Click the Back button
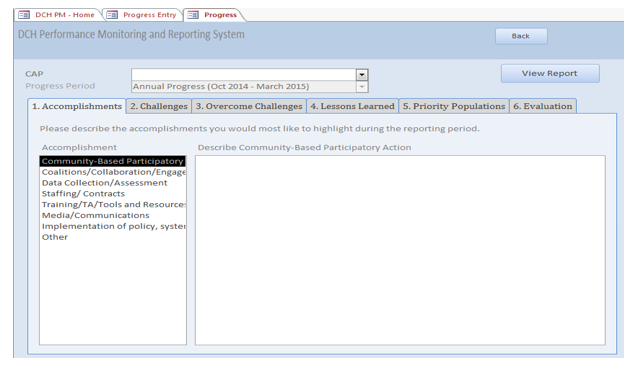644x372 pixels. 521,36
